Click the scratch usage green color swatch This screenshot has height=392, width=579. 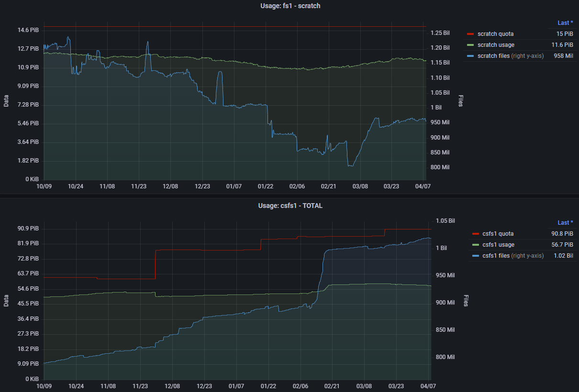click(x=470, y=45)
